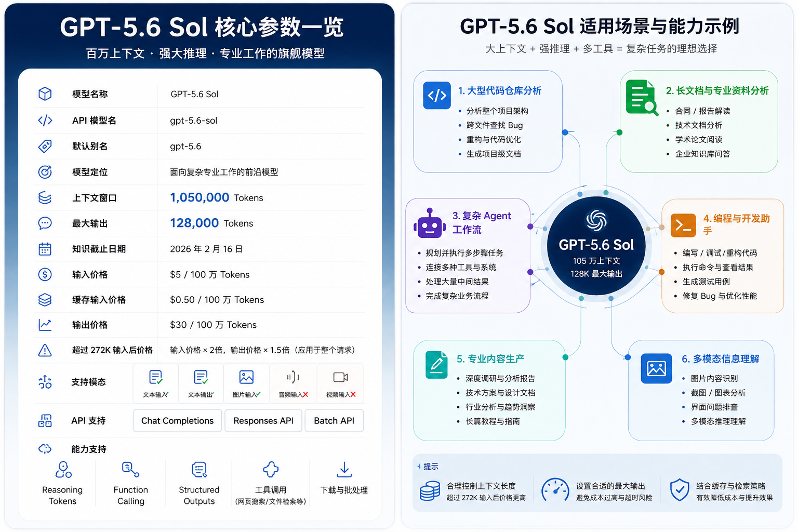Click the Structured Outputs icon
Image resolution: width=798 pixels, height=532 pixels.
[199, 470]
